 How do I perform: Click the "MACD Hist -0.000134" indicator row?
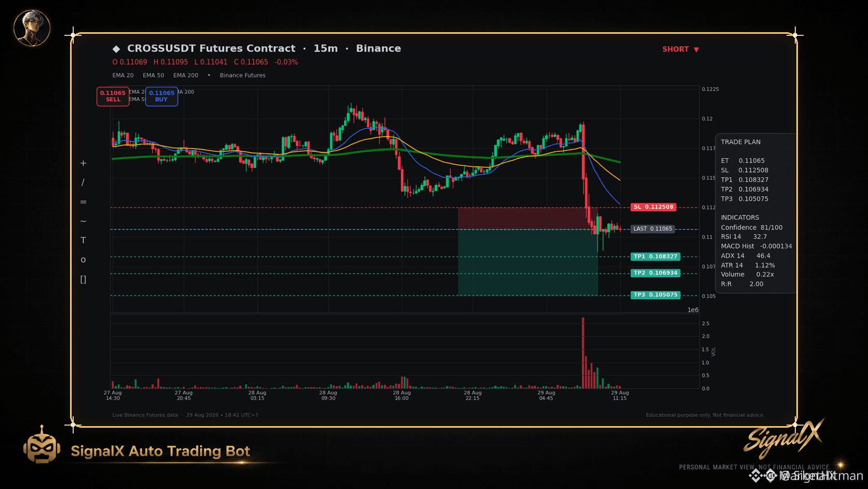point(756,246)
